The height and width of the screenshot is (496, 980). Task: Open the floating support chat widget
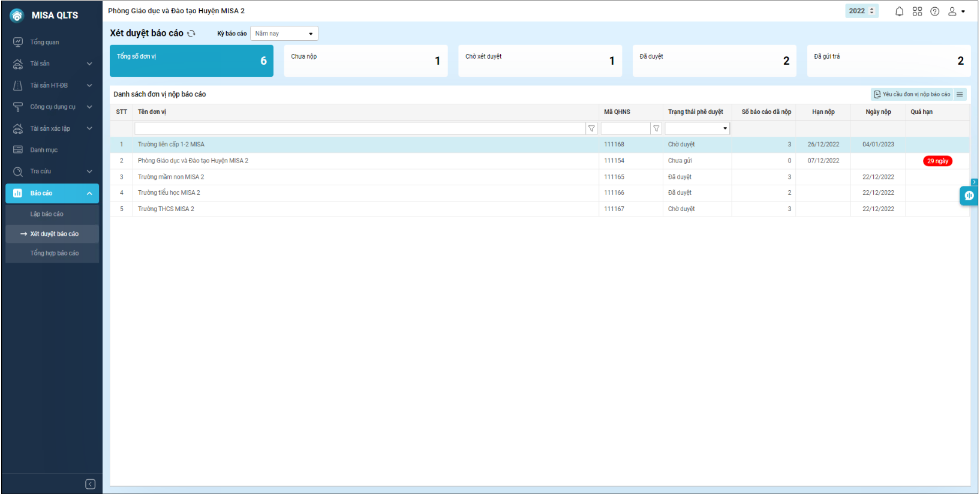969,196
